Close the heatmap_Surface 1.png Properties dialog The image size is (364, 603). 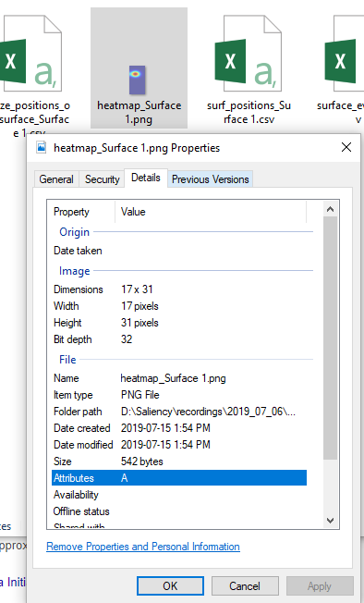pyautogui.click(x=346, y=147)
